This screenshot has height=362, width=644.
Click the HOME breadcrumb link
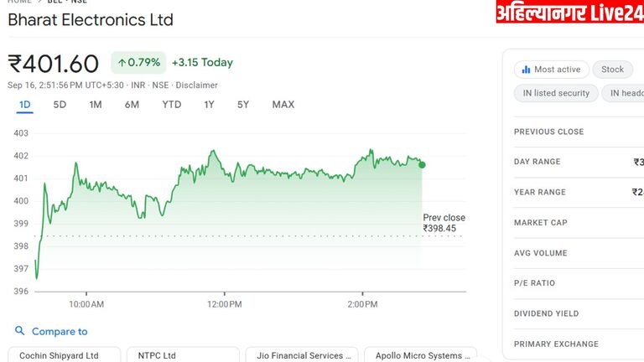click(19, 2)
